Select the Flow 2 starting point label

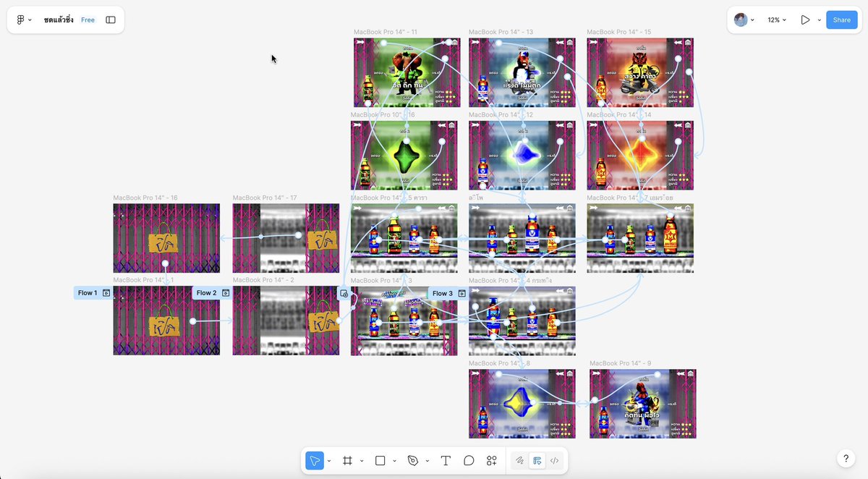click(206, 293)
